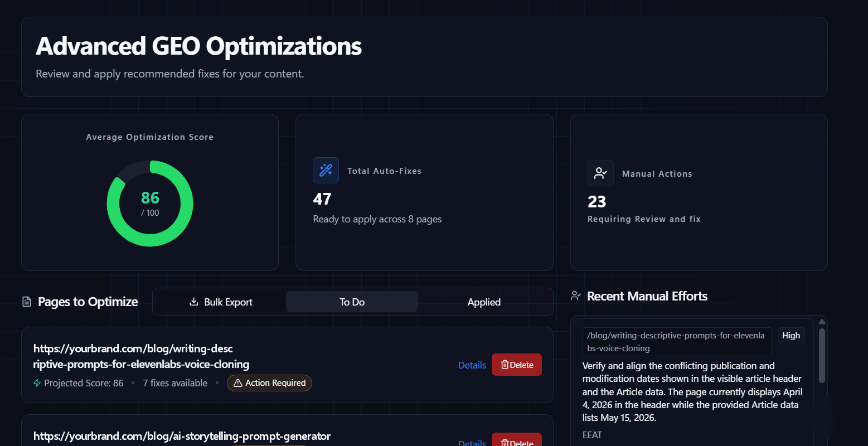Click the conflicting publication dates description text
The width and height of the screenshot is (868, 446).
click(692, 391)
